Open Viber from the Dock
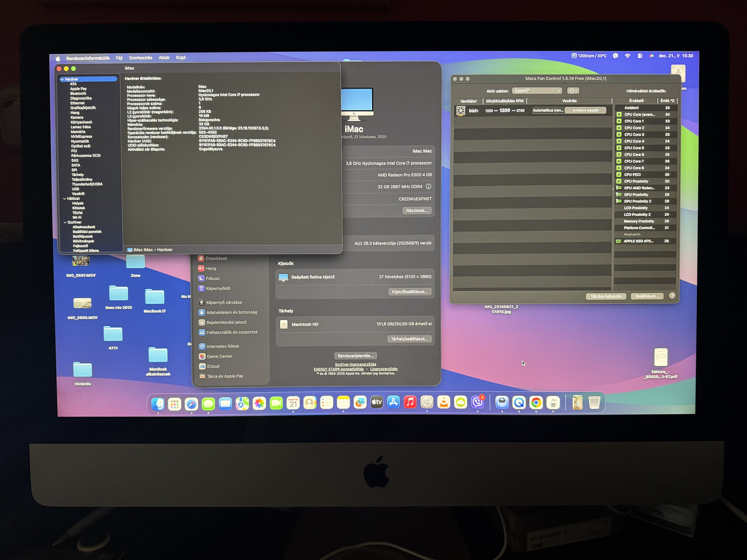Viewport: 747px width, 560px height. [478, 402]
